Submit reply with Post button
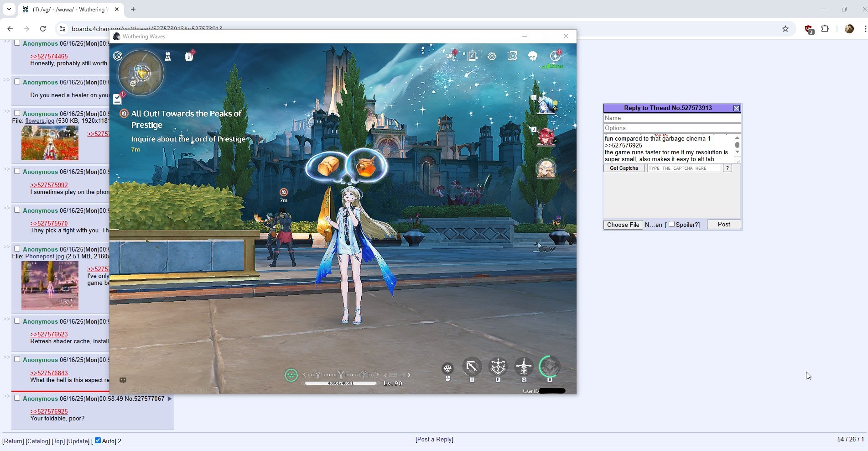This screenshot has height=451, width=868. click(x=724, y=224)
